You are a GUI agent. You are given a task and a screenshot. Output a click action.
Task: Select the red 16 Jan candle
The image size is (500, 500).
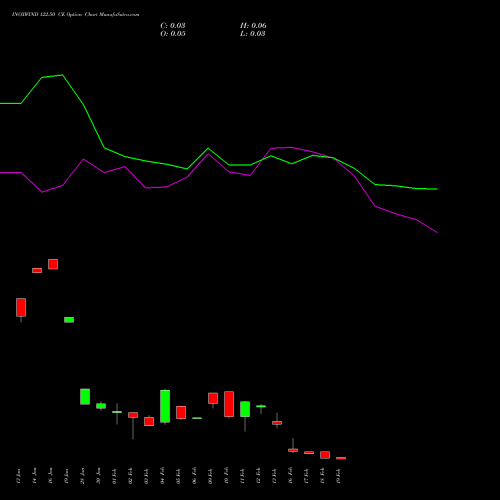click(x=53, y=264)
